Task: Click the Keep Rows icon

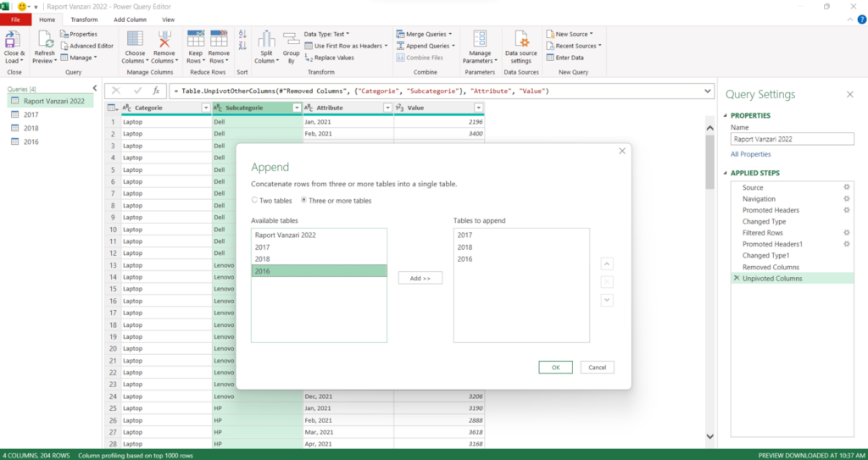Action: [196, 39]
